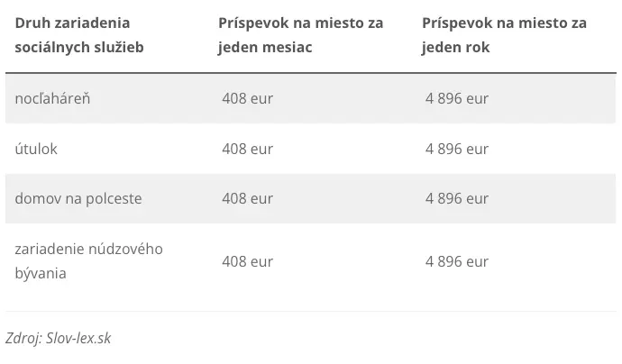This screenshot has height=364, width=622.
Task: Click the thick border line under the table header
Action: tap(311, 73)
